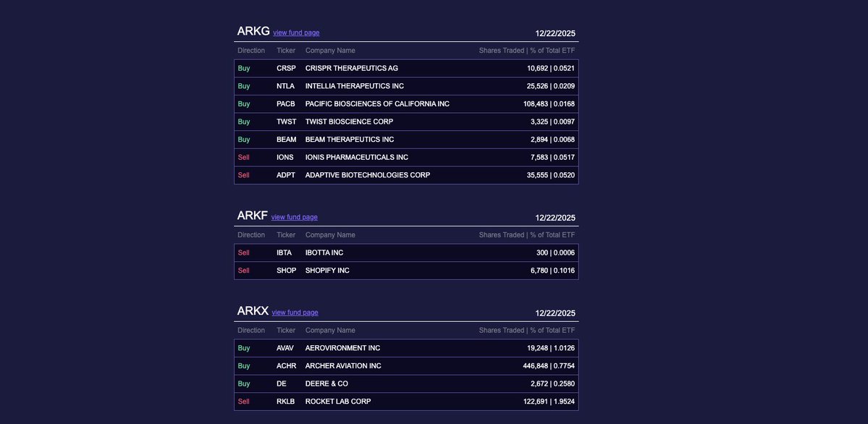
Task: Select the Deere & Co company name
Action: click(326, 383)
